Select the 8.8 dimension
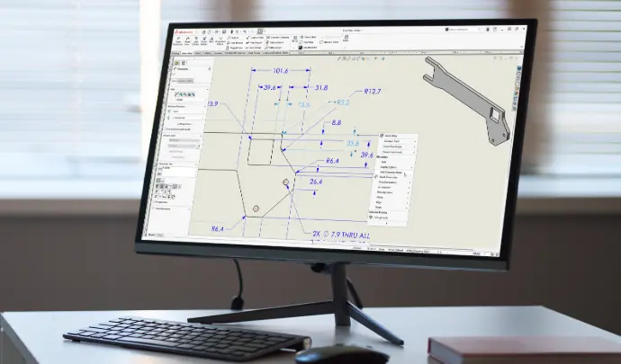 coord(337,122)
